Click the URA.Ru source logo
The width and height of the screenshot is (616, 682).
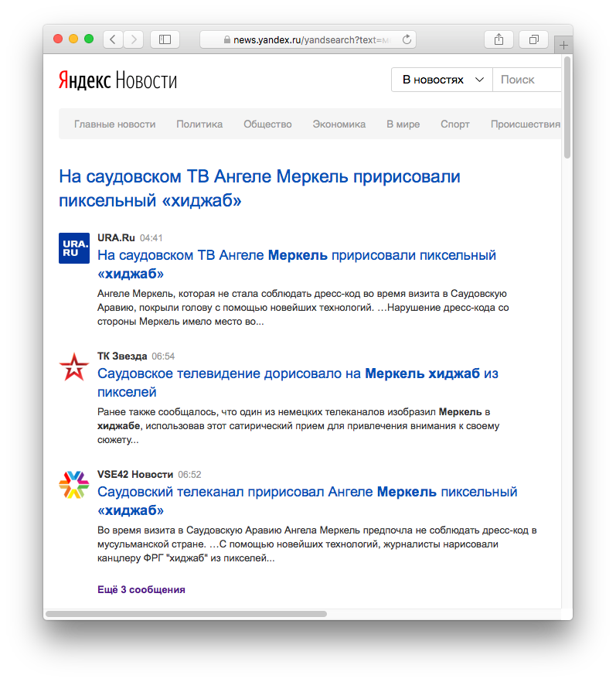pos(74,247)
